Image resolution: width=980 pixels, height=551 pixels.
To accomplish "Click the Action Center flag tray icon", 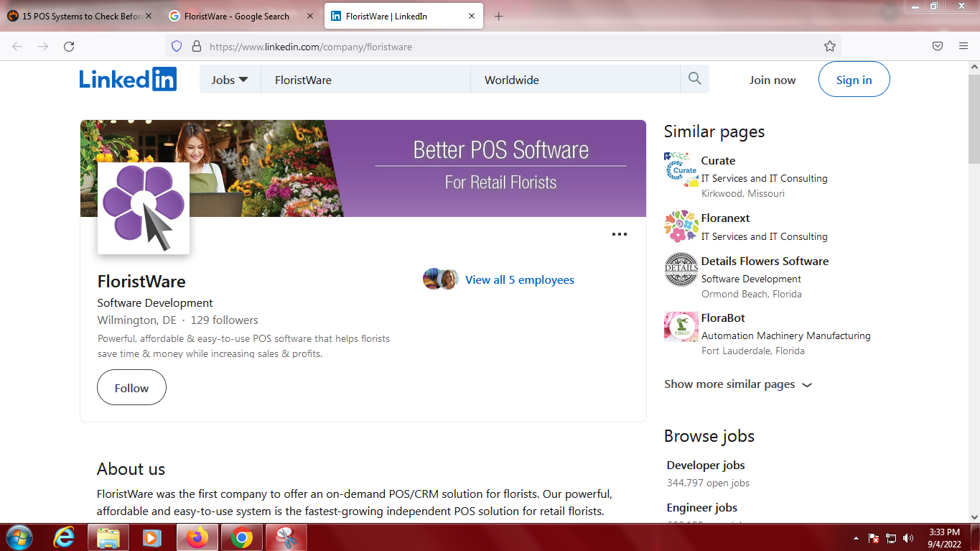I will [x=874, y=537].
